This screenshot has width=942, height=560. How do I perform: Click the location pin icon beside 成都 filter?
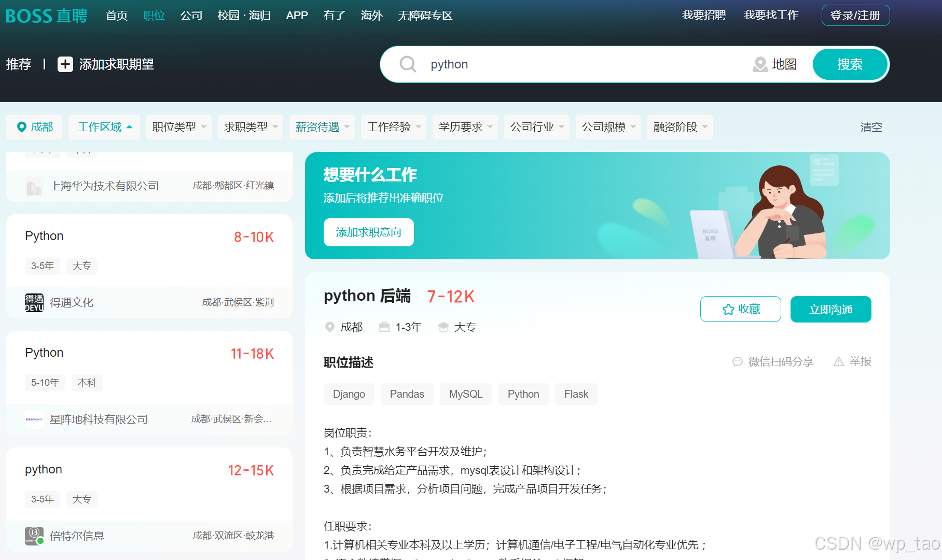click(x=22, y=127)
